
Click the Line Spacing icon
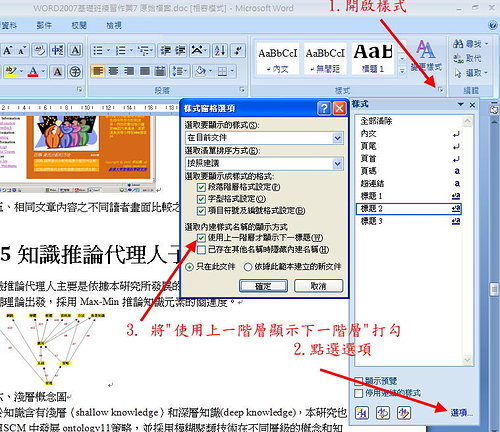tap(177, 71)
